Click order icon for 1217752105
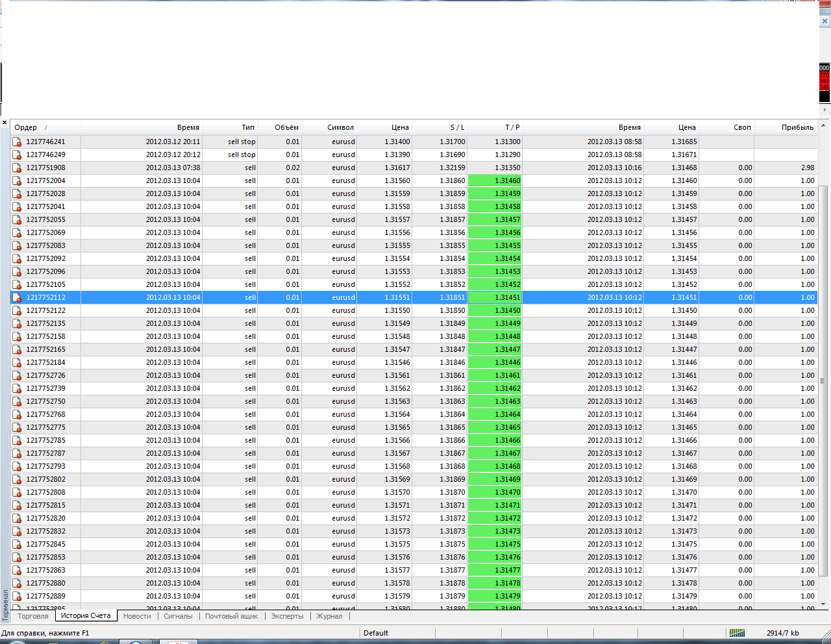 (17, 284)
